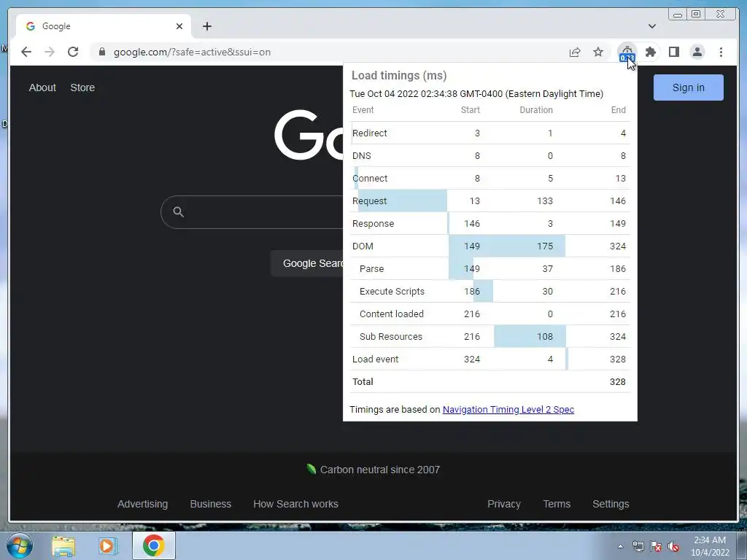Image resolution: width=747 pixels, height=560 pixels.
Task: Close the Google tab
Action: [179, 26]
